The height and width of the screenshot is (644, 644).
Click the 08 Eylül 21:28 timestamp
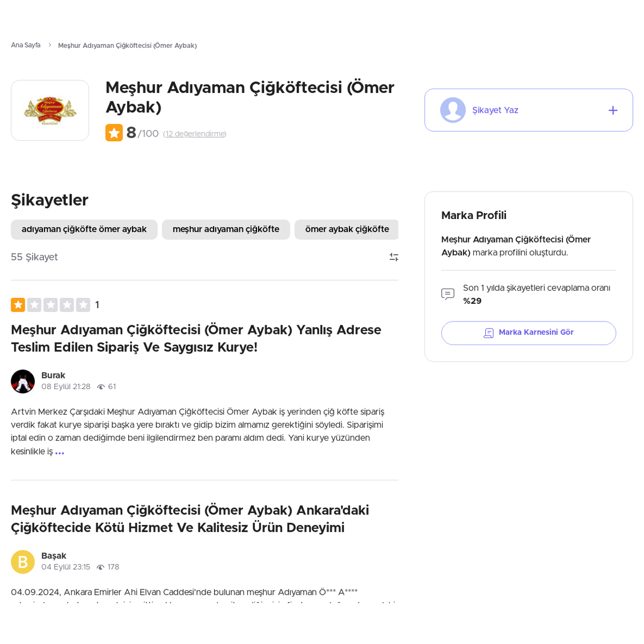point(66,387)
